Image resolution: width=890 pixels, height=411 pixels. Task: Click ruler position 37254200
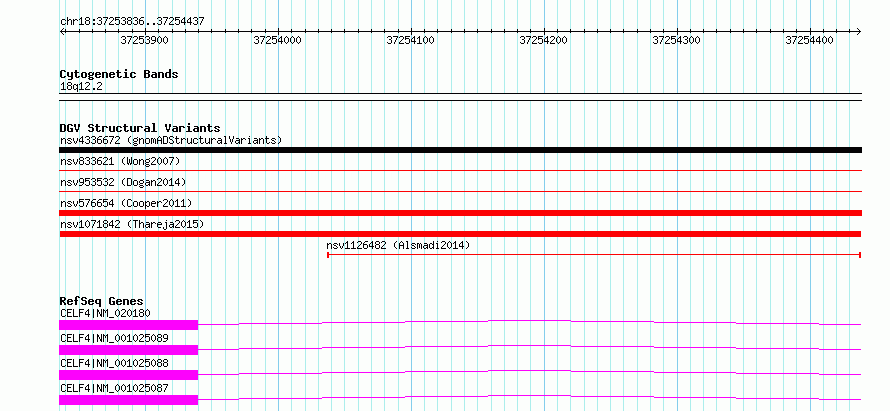click(544, 41)
